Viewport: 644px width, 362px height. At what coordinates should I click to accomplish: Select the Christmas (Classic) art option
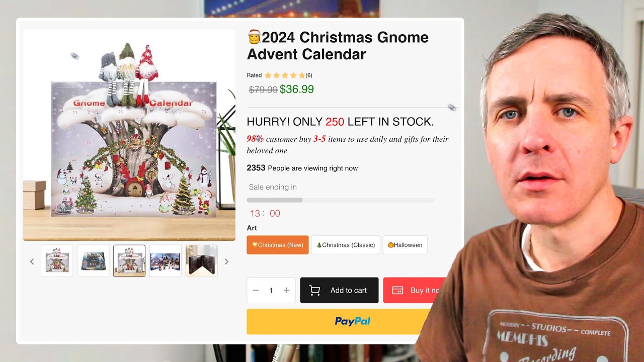point(346,245)
